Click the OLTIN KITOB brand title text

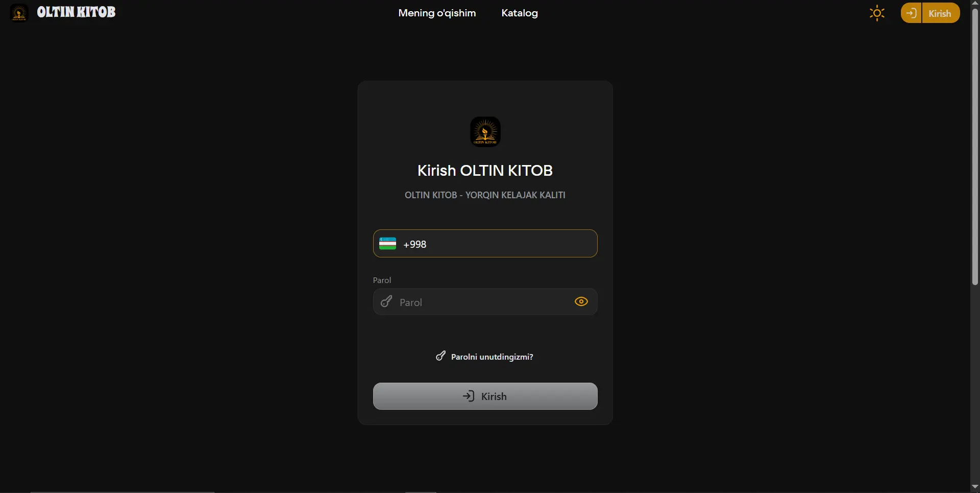click(76, 12)
